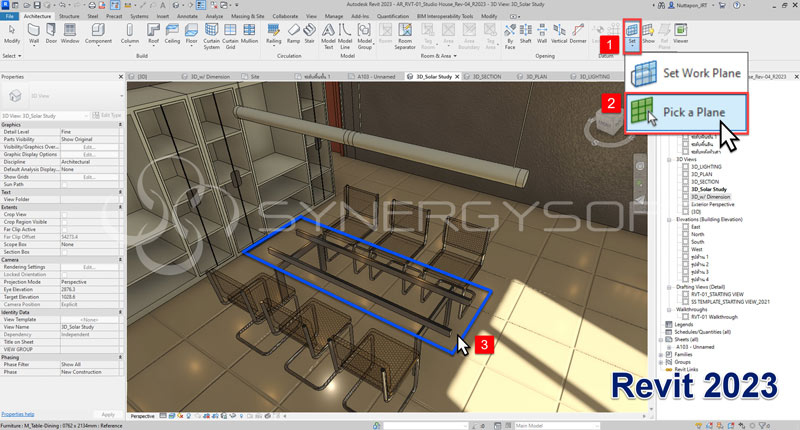Choose Pick a Plane menu item
This screenshot has width=800, height=430.
pyautogui.click(x=686, y=113)
